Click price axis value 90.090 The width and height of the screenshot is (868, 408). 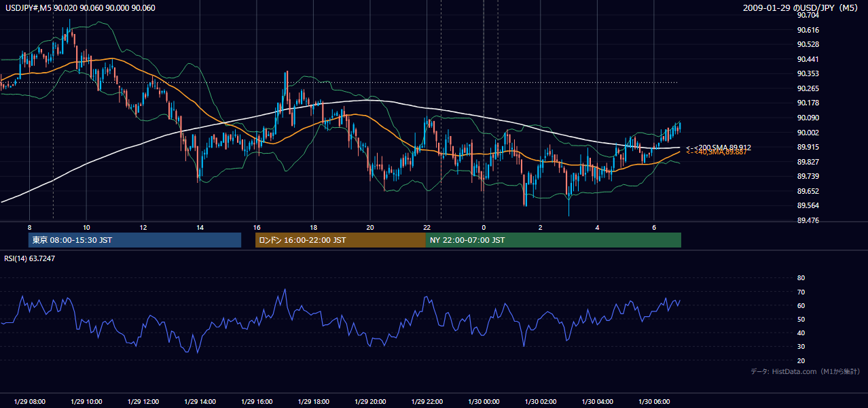pyautogui.click(x=808, y=118)
